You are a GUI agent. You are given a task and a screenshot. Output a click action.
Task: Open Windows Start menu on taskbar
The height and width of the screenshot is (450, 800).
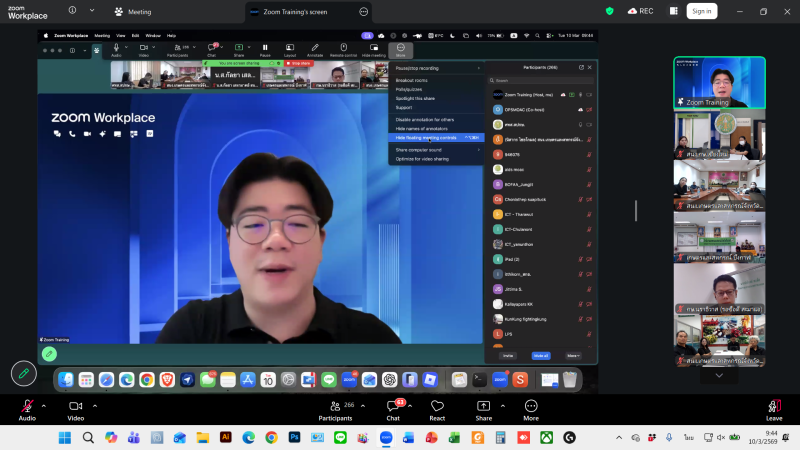64,438
